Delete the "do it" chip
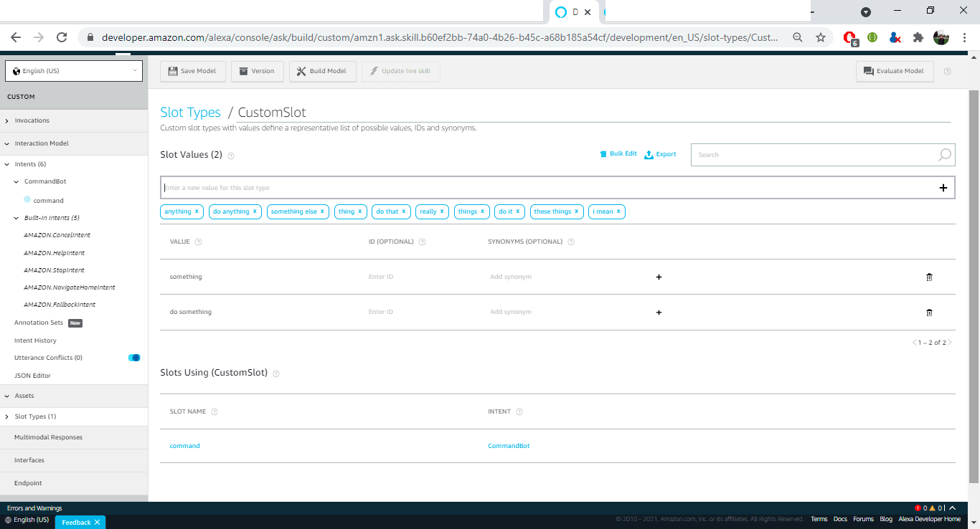The image size is (980, 529). tap(518, 211)
